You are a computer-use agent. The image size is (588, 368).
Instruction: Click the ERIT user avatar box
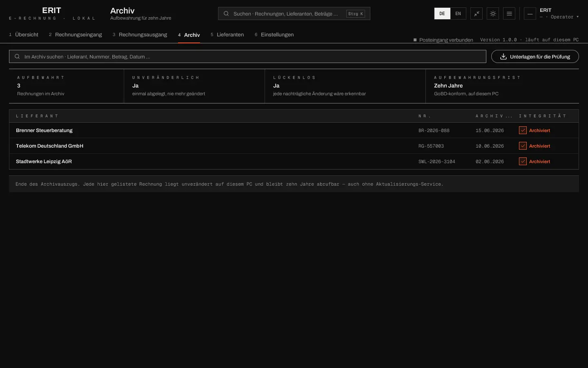[530, 13]
